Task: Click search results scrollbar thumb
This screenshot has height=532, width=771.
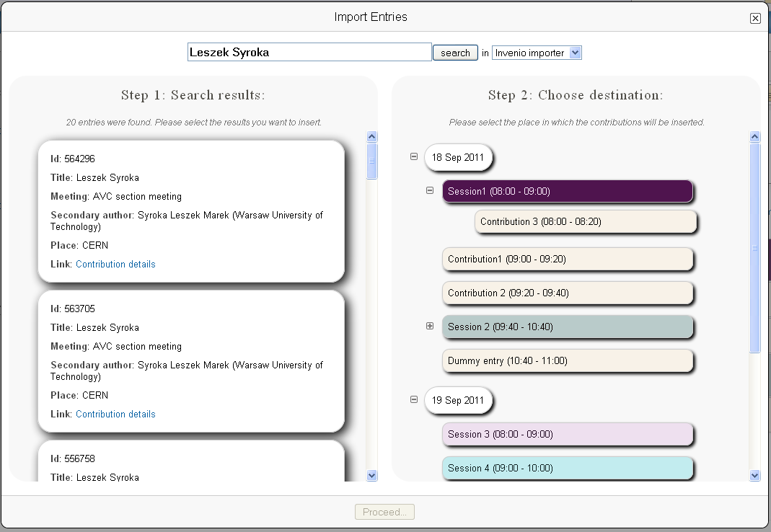Action: (x=372, y=161)
